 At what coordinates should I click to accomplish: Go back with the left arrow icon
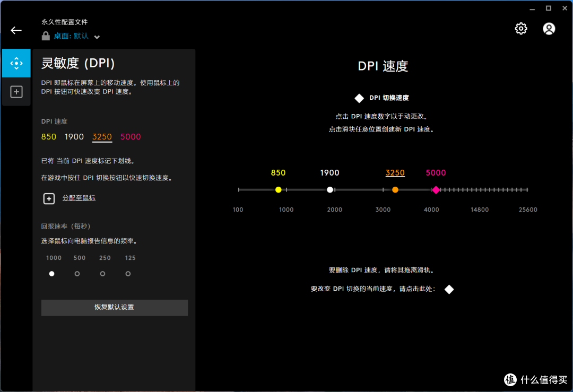(16, 30)
